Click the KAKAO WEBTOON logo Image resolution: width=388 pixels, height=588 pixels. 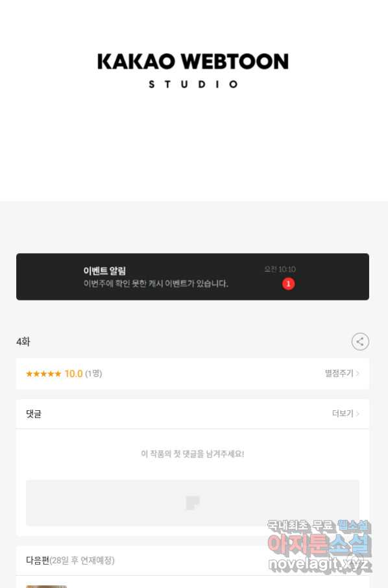(x=193, y=62)
